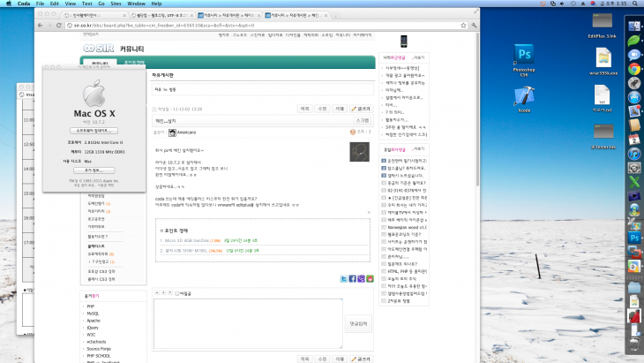Switch to the first Chrome tab
This screenshot has height=363, width=644.
tap(94, 15)
